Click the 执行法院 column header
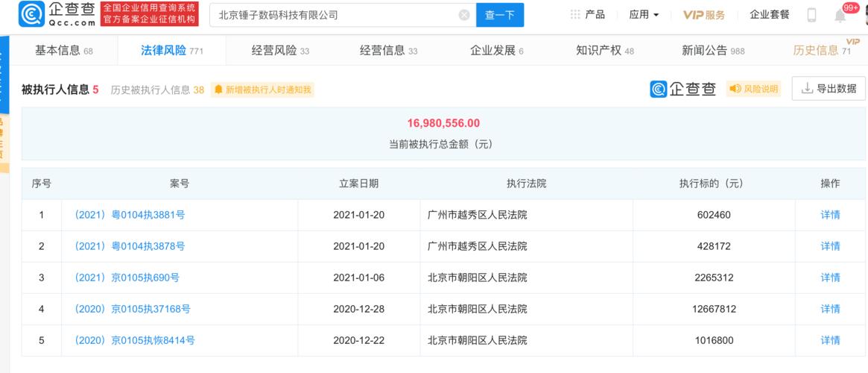Screen dimensions: 868x373 pyautogui.click(x=527, y=184)
